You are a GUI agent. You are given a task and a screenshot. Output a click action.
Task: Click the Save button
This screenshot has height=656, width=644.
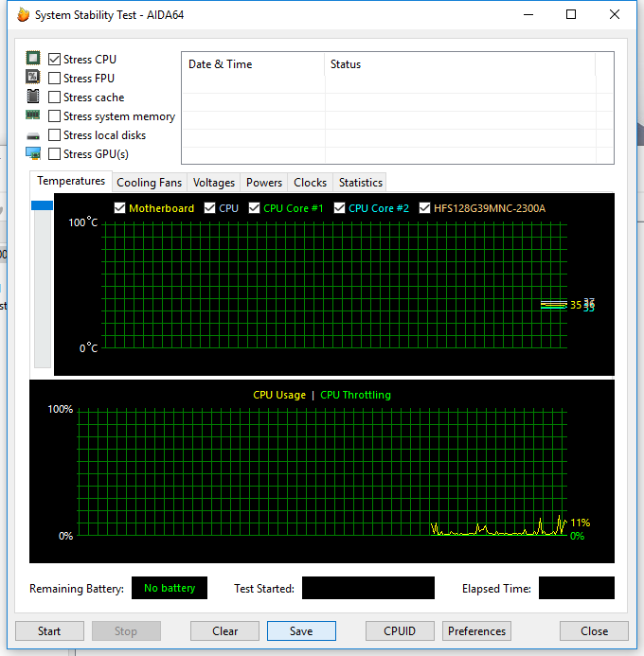pos(301,630)
